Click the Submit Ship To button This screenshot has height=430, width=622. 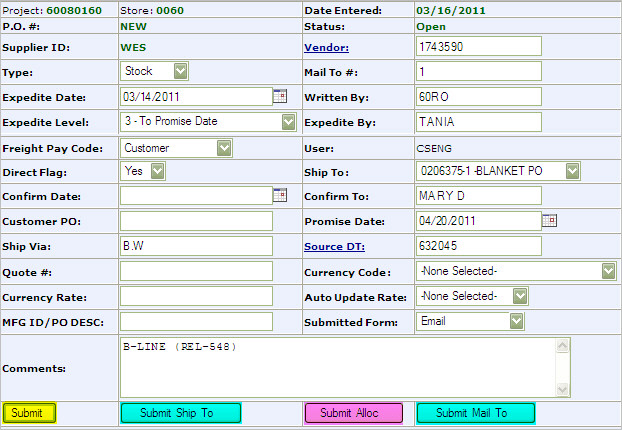[181, 413]
